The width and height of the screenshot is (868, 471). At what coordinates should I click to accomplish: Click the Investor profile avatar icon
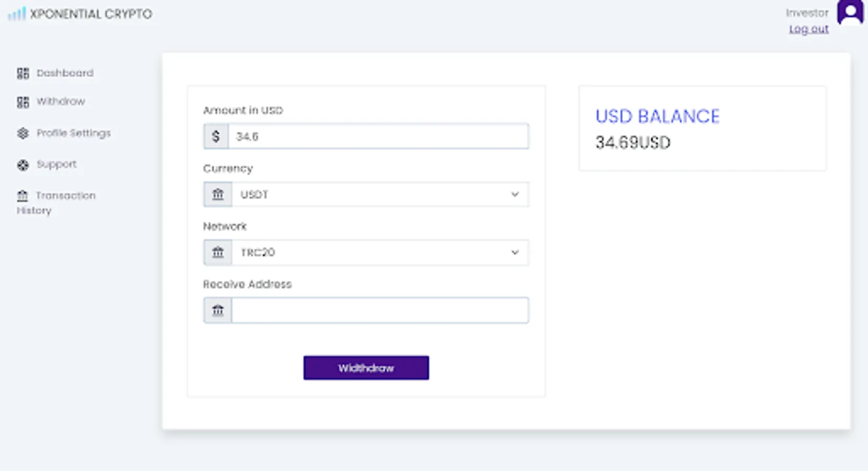click(x=850, y=12)
